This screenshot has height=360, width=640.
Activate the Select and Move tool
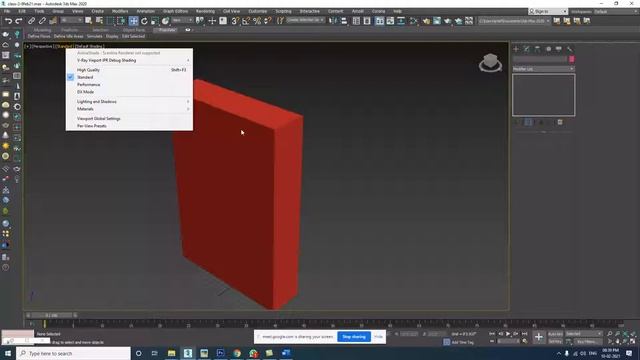pos(133,20)
